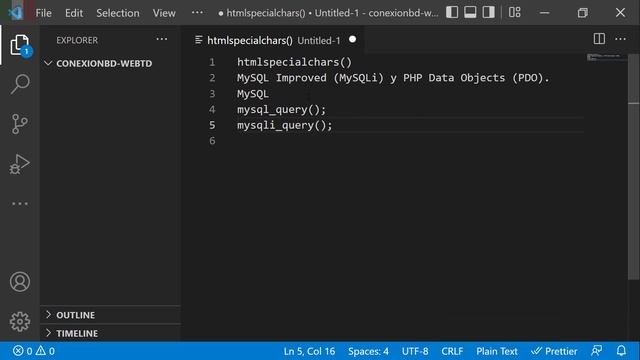Open the Manage gear icon
Image resolution: width=640 pixels, height=360 pixels.
pos(20,322)
